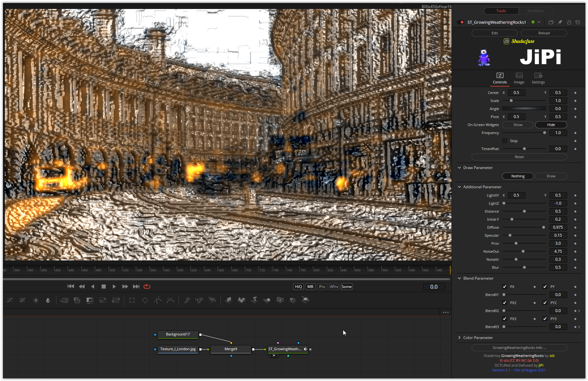This screenshot has width=588, height=381.
Task: Click the current time field showing 0.0
Action: pyautogui.click(x=434, y=287)
